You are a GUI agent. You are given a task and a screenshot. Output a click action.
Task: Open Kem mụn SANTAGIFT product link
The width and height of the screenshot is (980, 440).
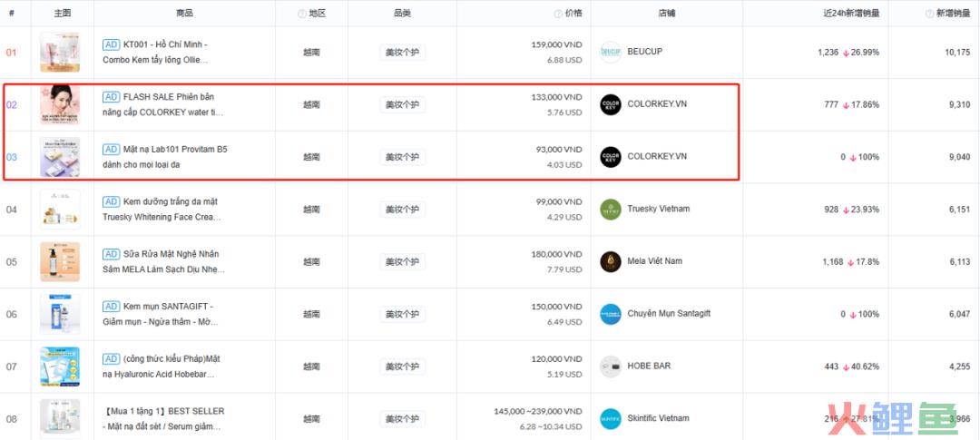click(162, 315)
